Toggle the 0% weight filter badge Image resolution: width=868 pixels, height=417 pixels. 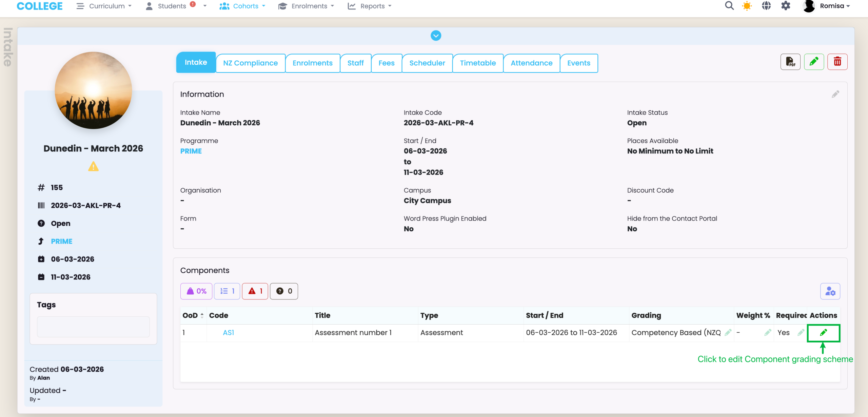coord(196,291)
